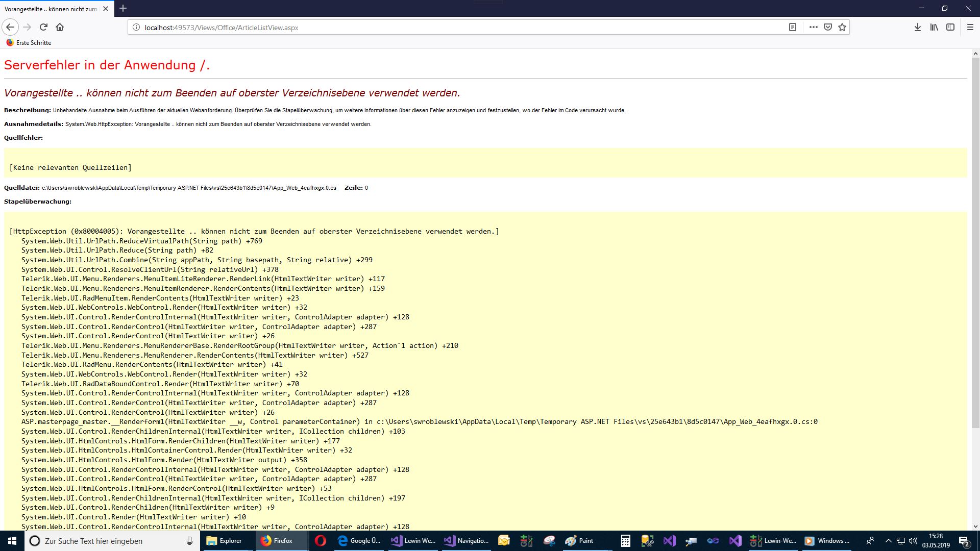Click the 'Erste Schritte' bookmark

29,43
